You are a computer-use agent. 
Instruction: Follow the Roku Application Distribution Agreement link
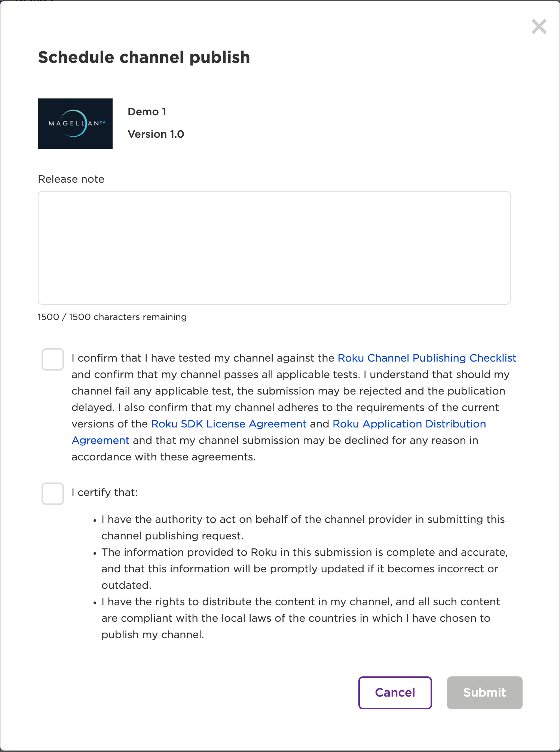click(x=409, y=424)
